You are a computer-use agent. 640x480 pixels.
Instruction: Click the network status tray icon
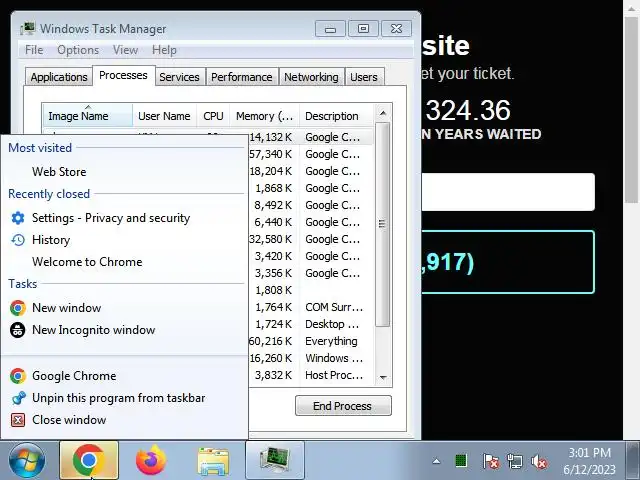(x=515, y=461)
